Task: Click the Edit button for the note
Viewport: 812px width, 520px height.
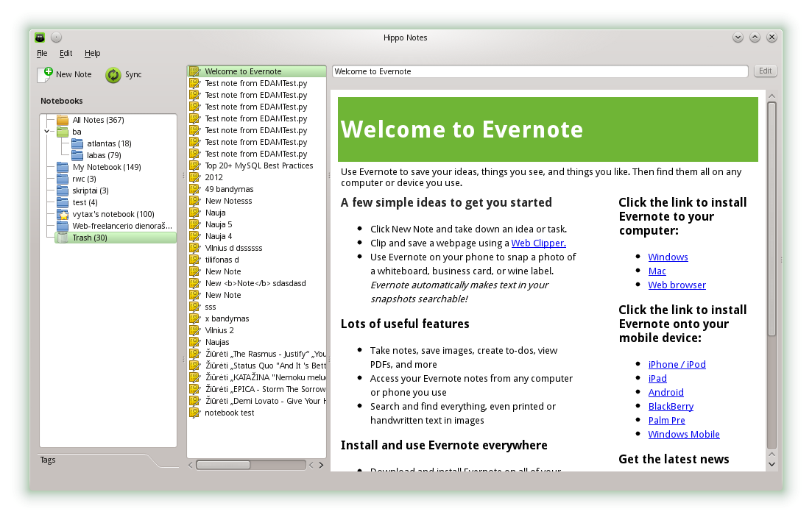Action: click(766, 71)
